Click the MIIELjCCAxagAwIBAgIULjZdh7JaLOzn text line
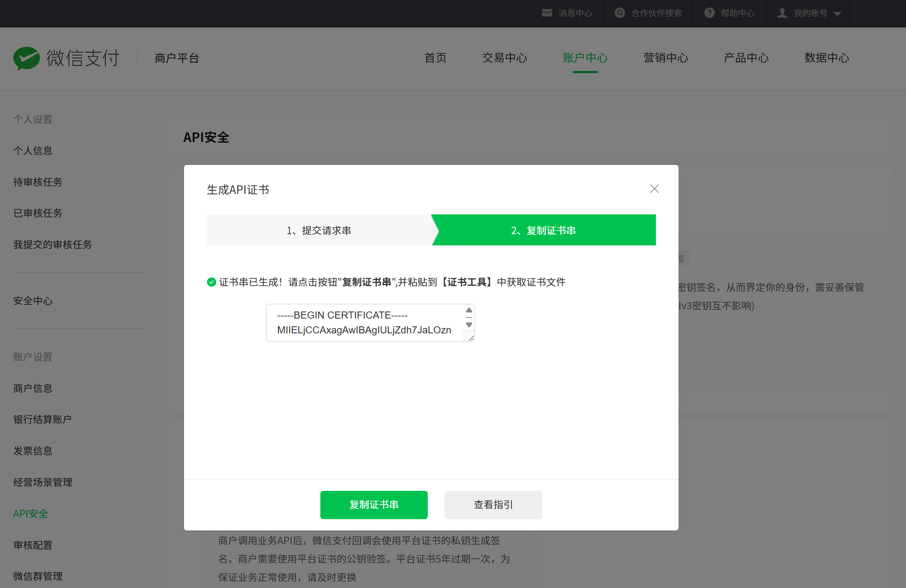The image size is (906, 588). click(364, 330)
